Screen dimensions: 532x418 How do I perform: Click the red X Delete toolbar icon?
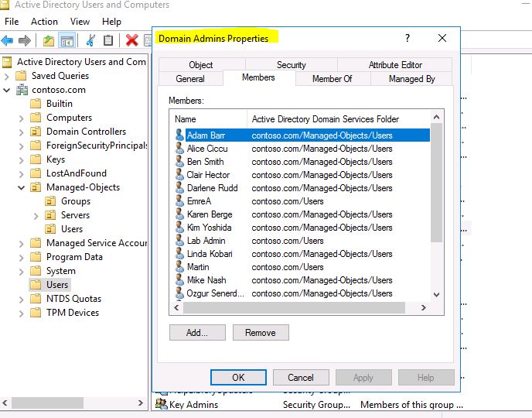131,40
